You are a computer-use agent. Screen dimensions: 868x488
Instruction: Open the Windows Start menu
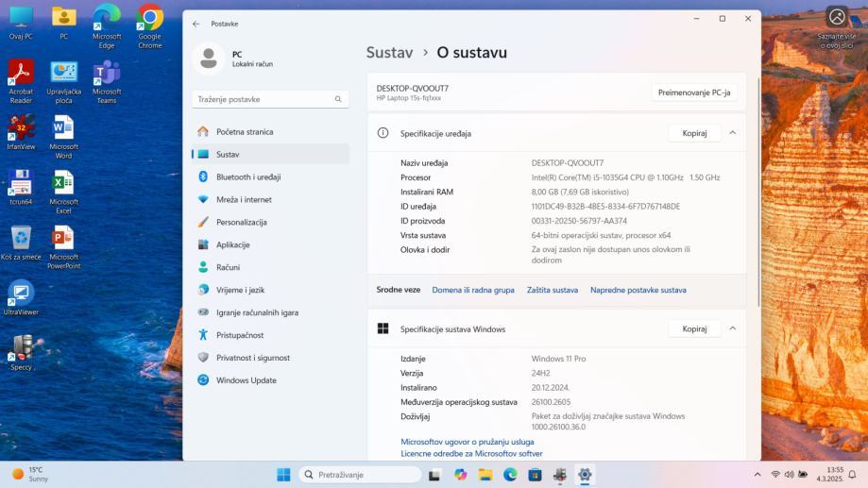point(283,474)
